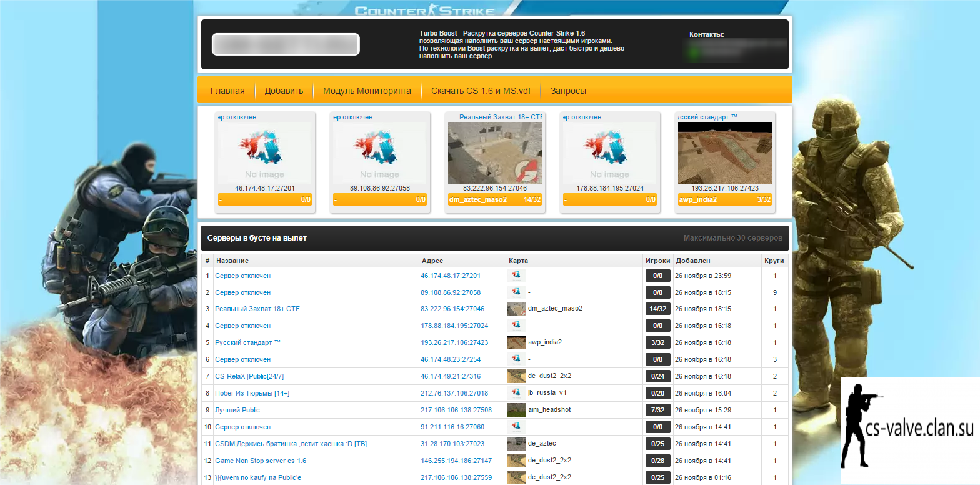
Task: Click date 26 ноября в 23:59
Action: tap(703, 276)
